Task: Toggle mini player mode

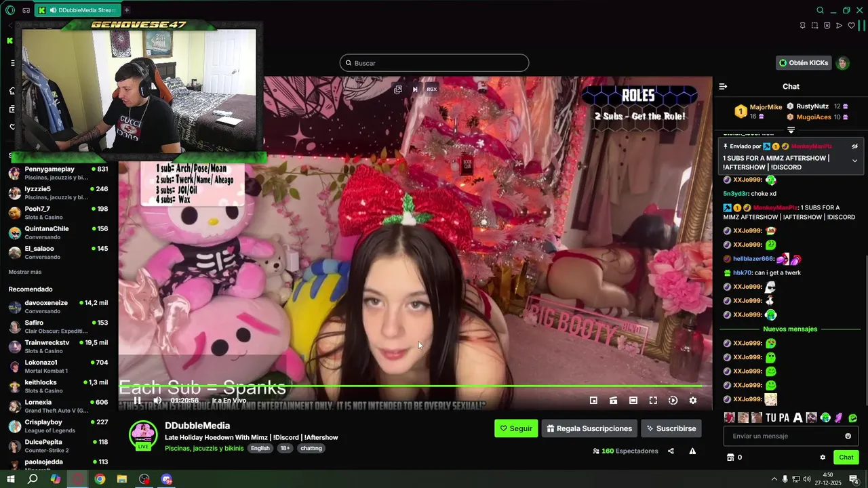Action: (x=593, y=401)
